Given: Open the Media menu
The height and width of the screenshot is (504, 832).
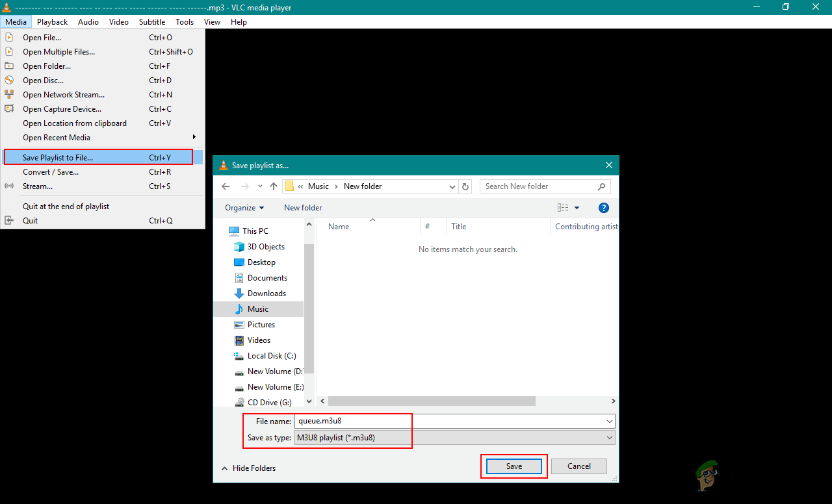Looking at the screenshot, I should coord(16,21).
